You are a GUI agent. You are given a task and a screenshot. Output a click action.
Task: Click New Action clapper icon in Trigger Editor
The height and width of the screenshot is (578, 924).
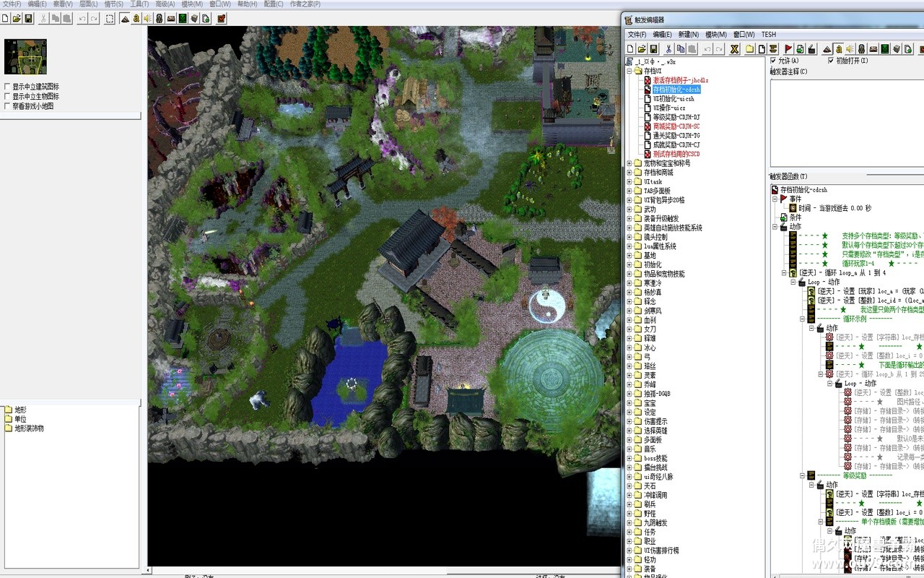point(811,49)
